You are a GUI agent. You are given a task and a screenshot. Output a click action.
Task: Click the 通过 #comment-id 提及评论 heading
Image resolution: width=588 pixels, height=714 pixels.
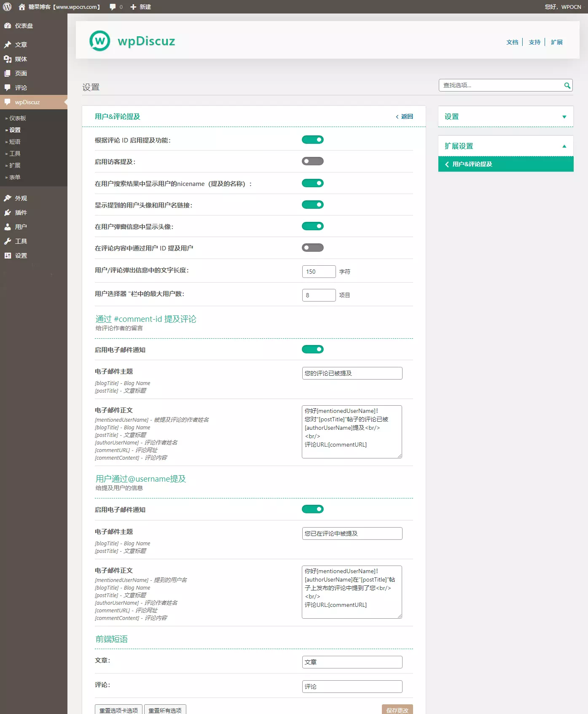click(146, 319)
